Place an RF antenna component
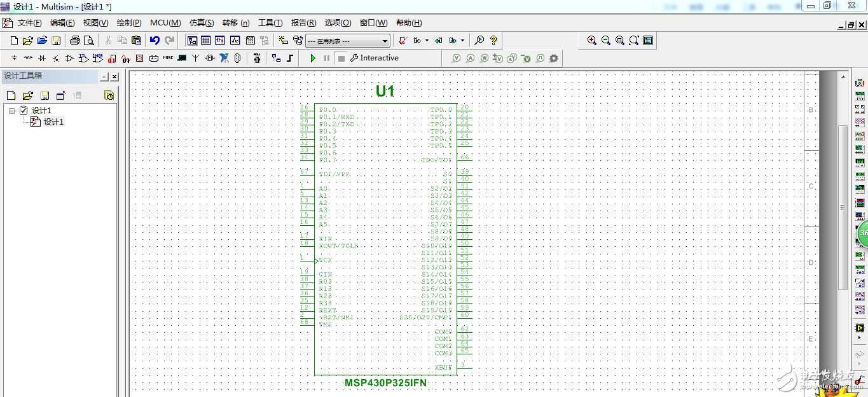 (x=196, y=58)
